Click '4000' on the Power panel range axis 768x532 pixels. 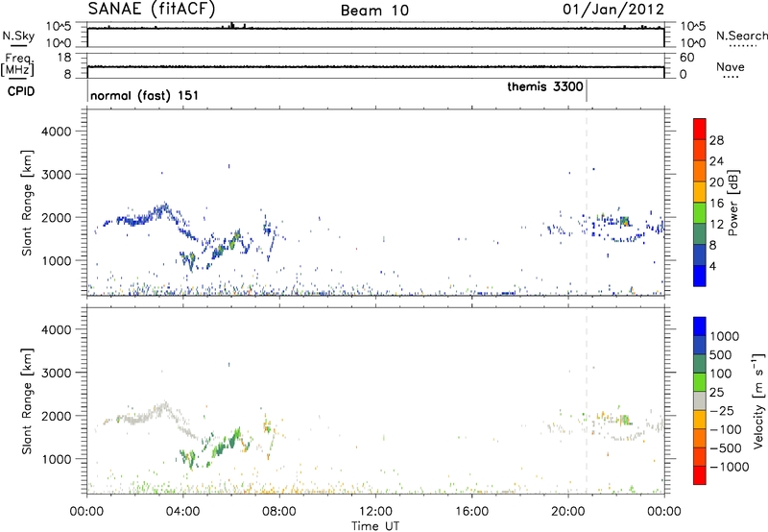click(57, 132)
